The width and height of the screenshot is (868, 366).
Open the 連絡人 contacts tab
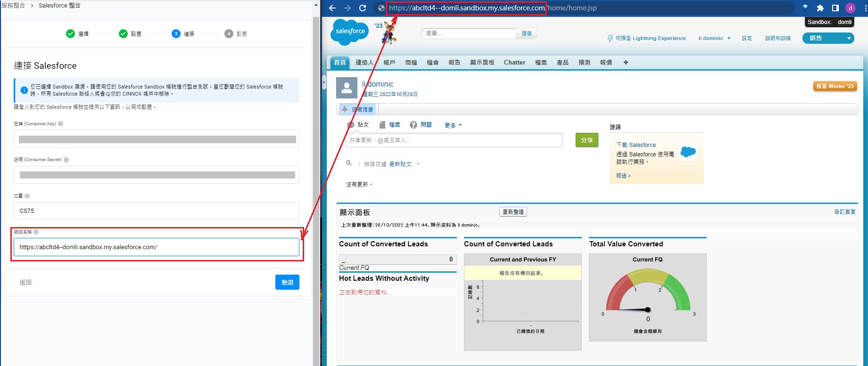(x=364, y=62)
